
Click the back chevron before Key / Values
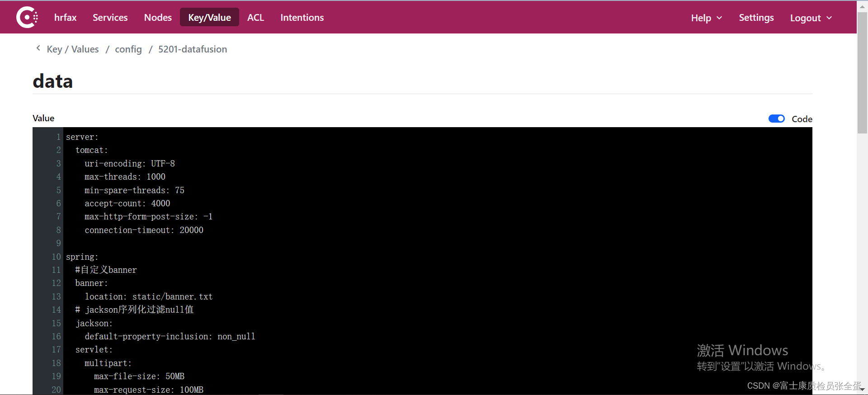click(x=38, y=48)
